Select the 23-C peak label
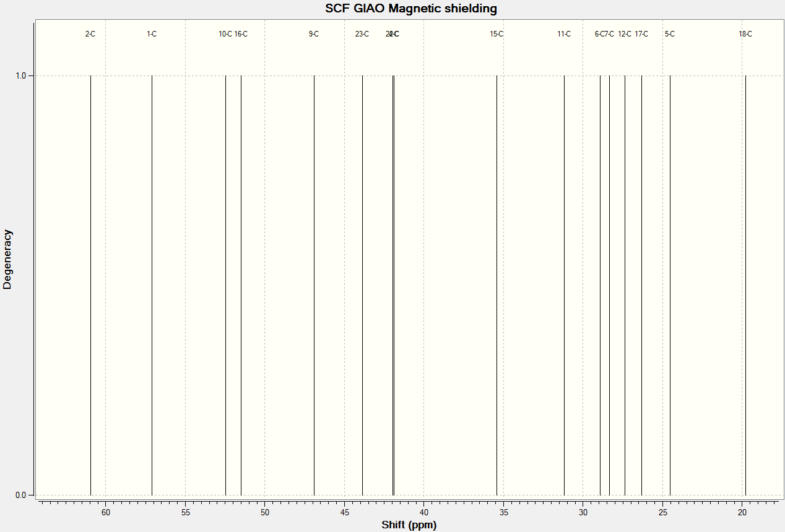This screenshot has width=785, height=532. [362, 34]
